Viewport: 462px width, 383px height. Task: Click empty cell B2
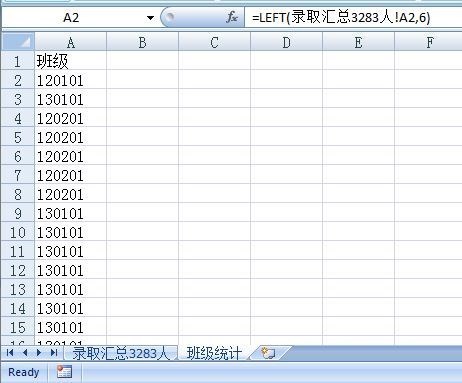[142, 80]
